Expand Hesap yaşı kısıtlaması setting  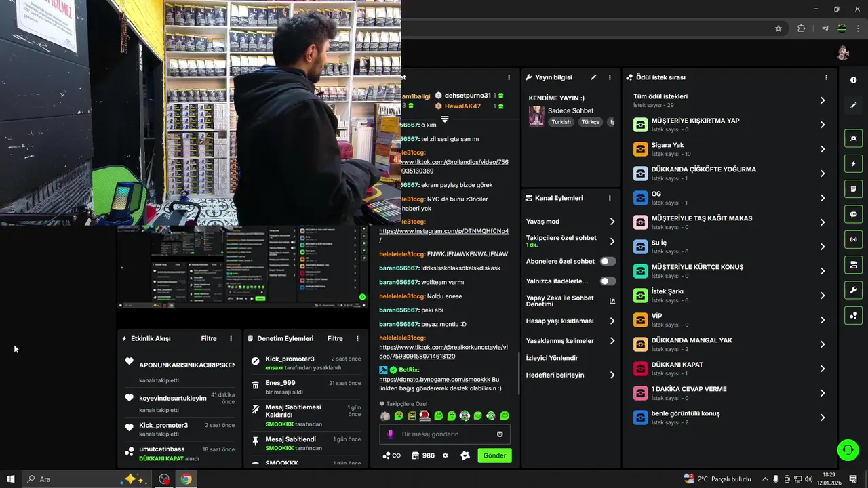(570, 321)
